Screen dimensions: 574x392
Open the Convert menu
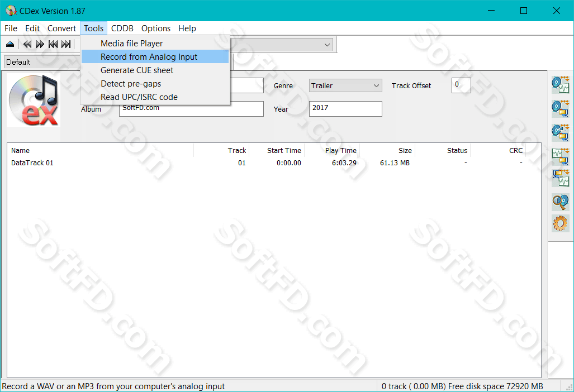click(x=61, y=28)
